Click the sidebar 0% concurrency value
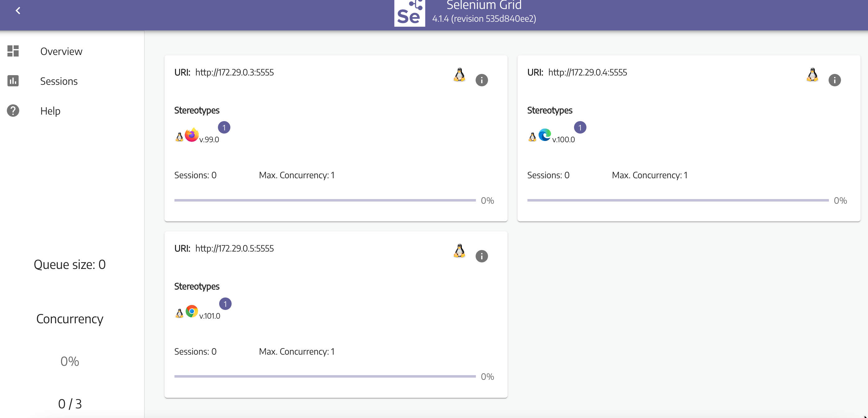 pyautogui.click(x=70, y=361)
